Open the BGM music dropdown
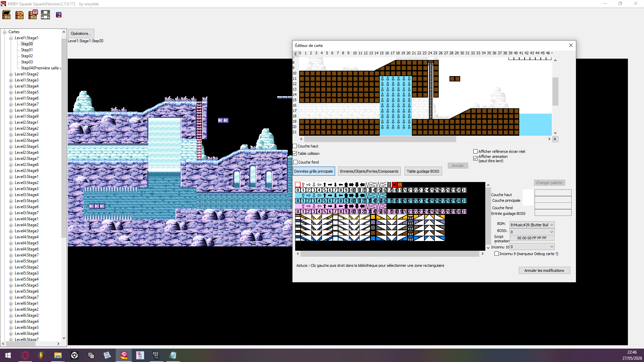This screenshot has height=362, width=644. point(532,225)
